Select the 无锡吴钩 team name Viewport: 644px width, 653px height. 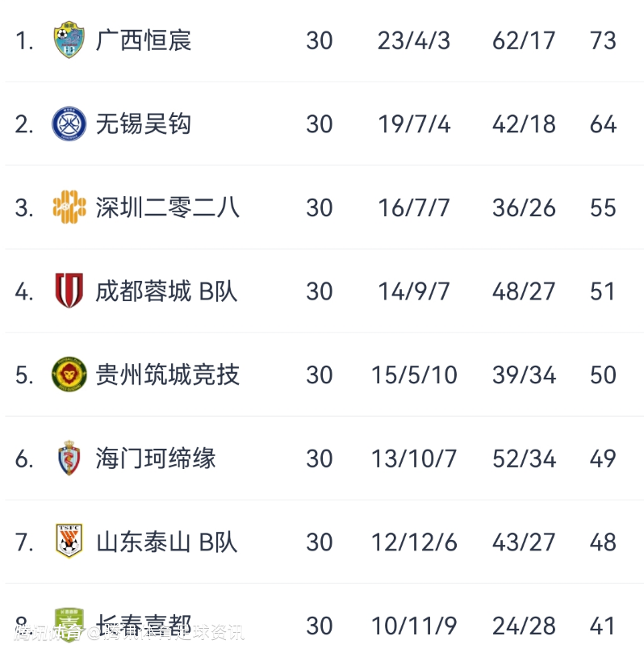point(144,124)
